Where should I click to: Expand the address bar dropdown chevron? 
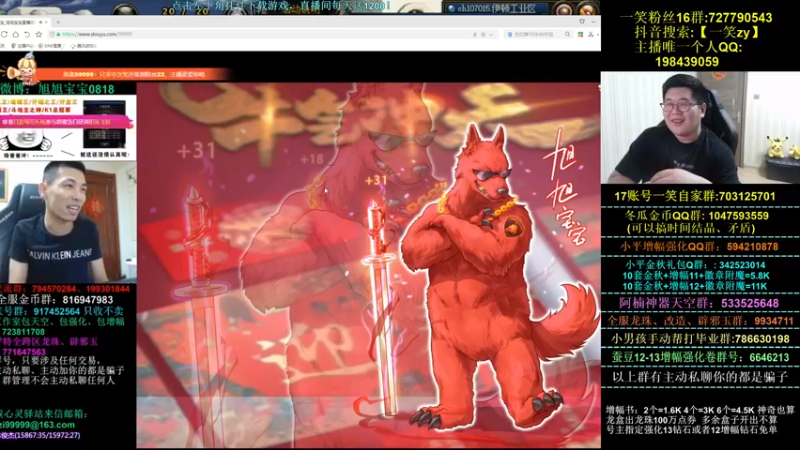coord(491,35)
